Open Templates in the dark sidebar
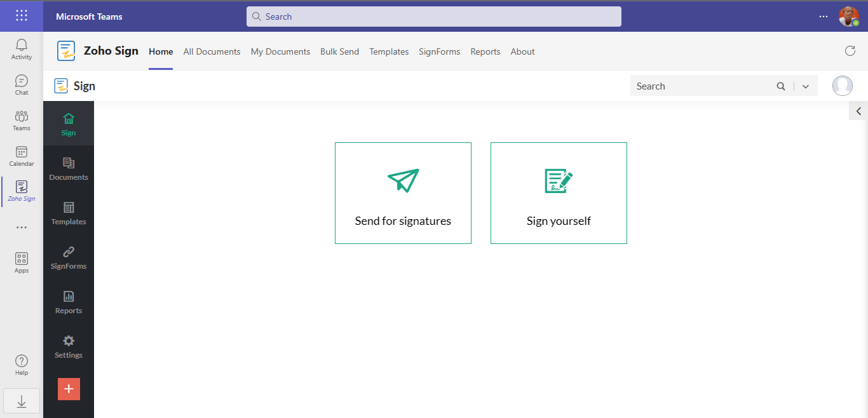The width and height of the screenshot is (868, 418). [69, 212]
